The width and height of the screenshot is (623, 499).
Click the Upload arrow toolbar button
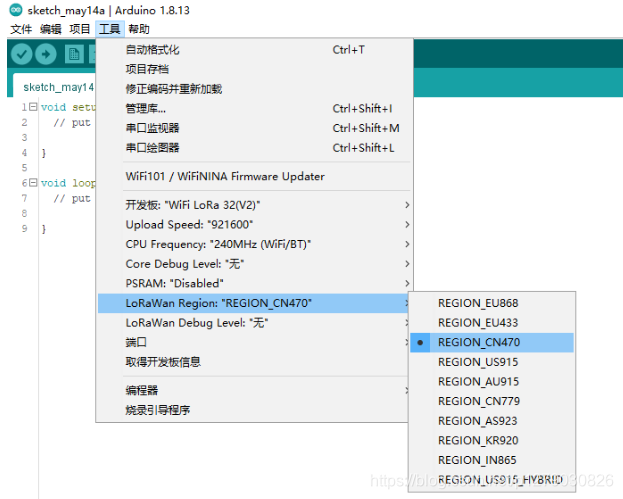(x=46, y=54)
